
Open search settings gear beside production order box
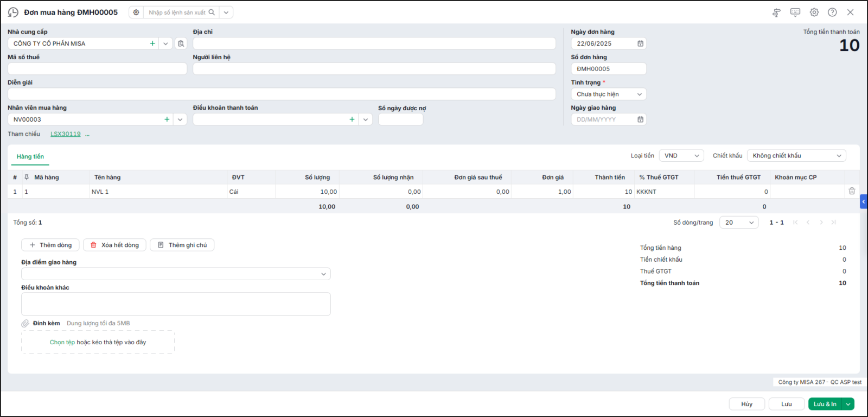pos(136,12)
